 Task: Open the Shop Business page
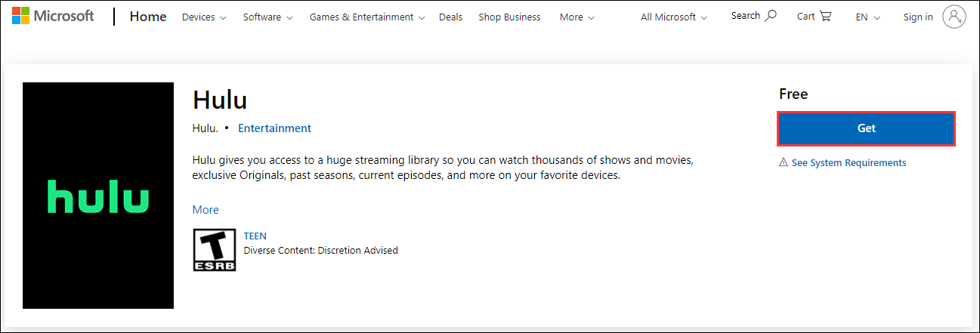[509, 17]
